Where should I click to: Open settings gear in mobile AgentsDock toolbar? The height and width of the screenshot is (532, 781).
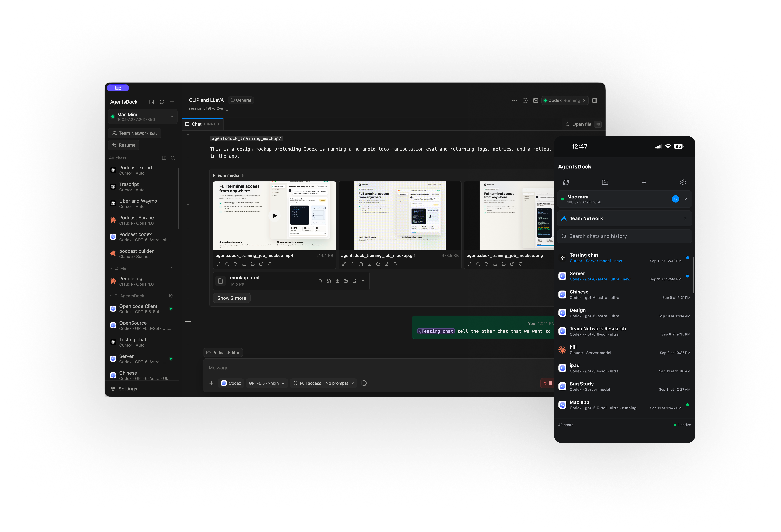(x=683, y=182)
